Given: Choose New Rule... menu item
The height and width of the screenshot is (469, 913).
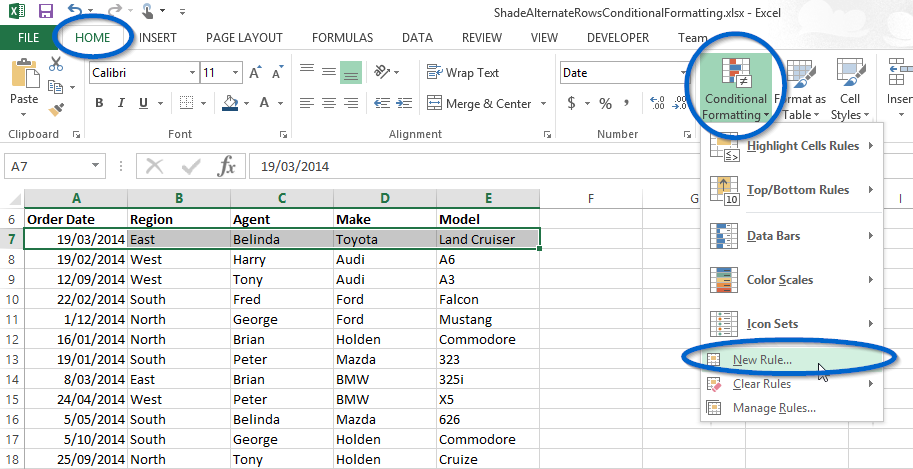Looking at the screenshot, I should [x=792, y=360].
